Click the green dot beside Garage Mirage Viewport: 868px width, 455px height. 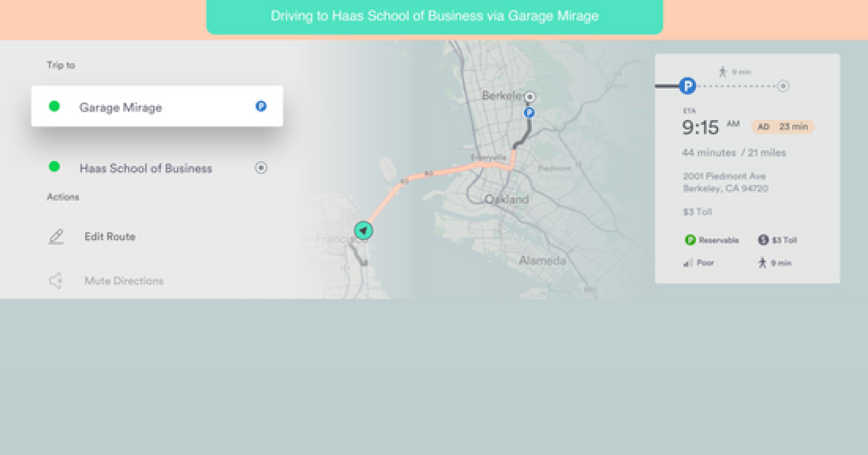click(54, 106)
